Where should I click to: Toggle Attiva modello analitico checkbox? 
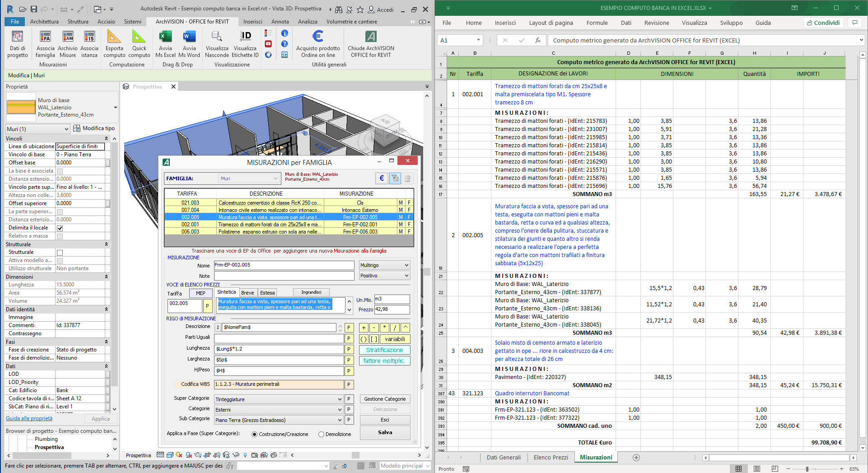pos(60,260)
